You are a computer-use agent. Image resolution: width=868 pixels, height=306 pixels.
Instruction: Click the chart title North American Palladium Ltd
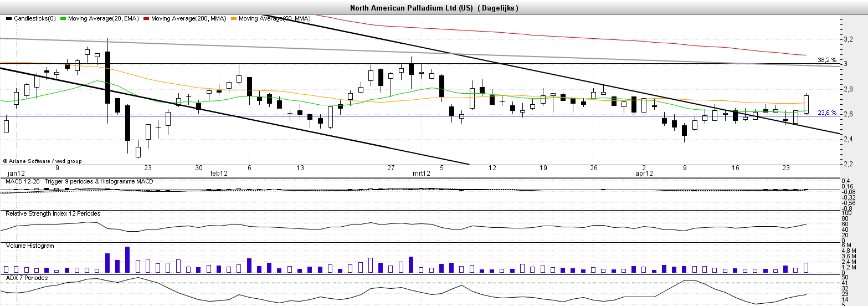click(403, 8)
